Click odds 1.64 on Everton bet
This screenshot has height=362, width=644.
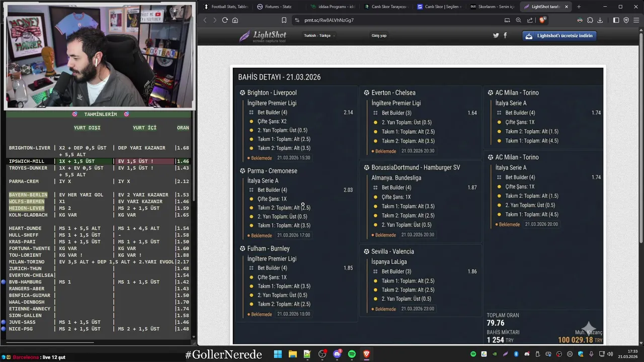[472, 113]
